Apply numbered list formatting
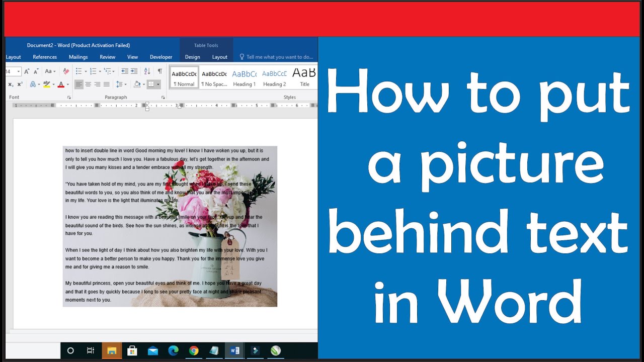This screenshot has height=362, width=644. click(x=93, y=71)
